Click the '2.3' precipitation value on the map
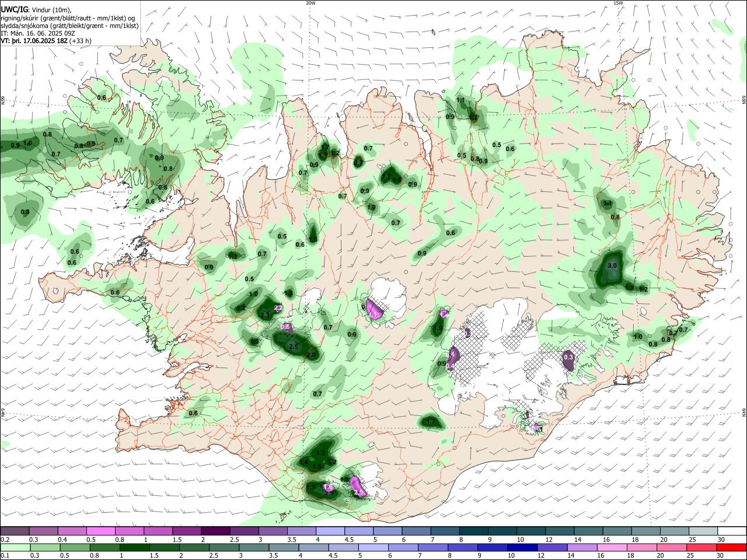This screenshot has width=747, height=560. [265, 315]
